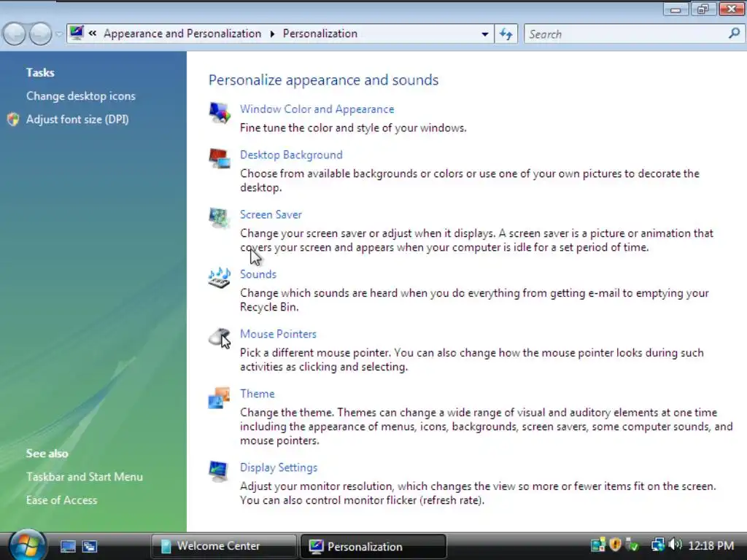Screen dimensions: 747x560
Task: Click the Desktop Background icon
Action: [219, 158]
